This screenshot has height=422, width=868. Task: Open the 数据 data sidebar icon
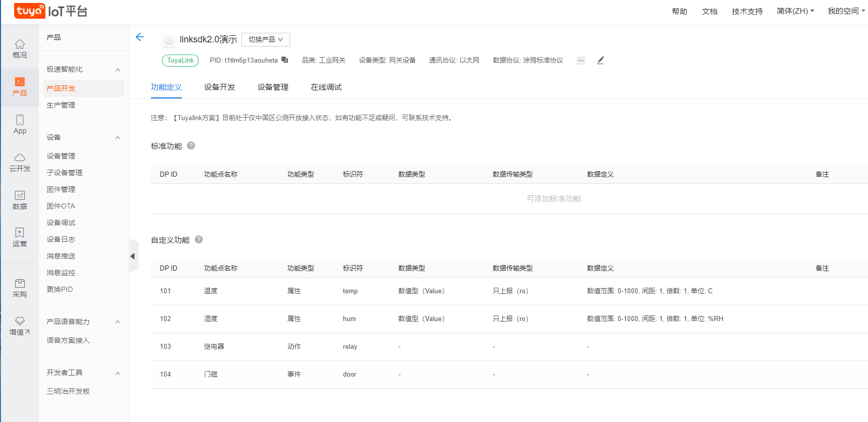(x=20, y=200)
